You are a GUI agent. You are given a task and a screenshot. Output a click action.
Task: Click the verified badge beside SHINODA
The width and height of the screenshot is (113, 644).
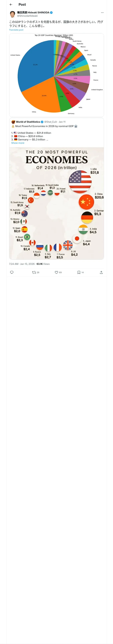[51, 13]
